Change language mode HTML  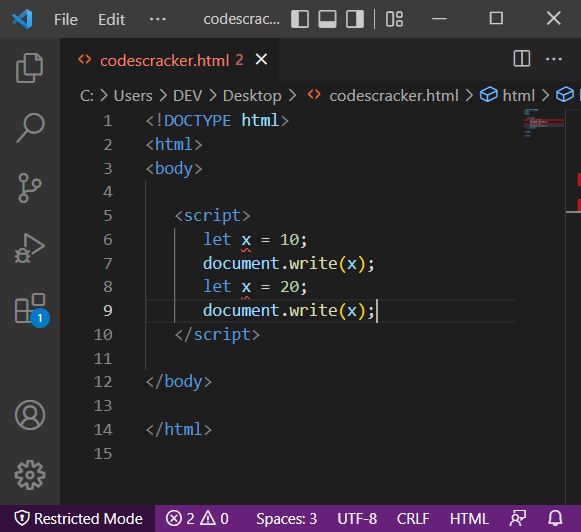469,518
